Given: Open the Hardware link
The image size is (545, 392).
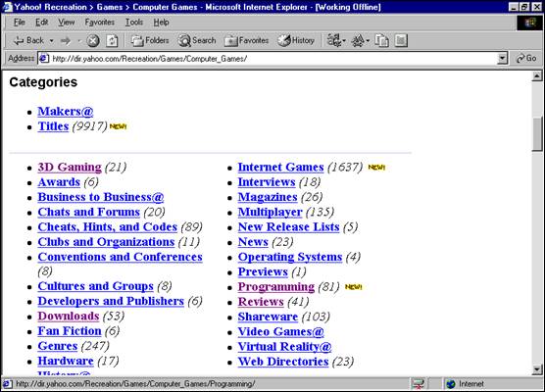Looking at the screenshot, I should tap(66, 361).
